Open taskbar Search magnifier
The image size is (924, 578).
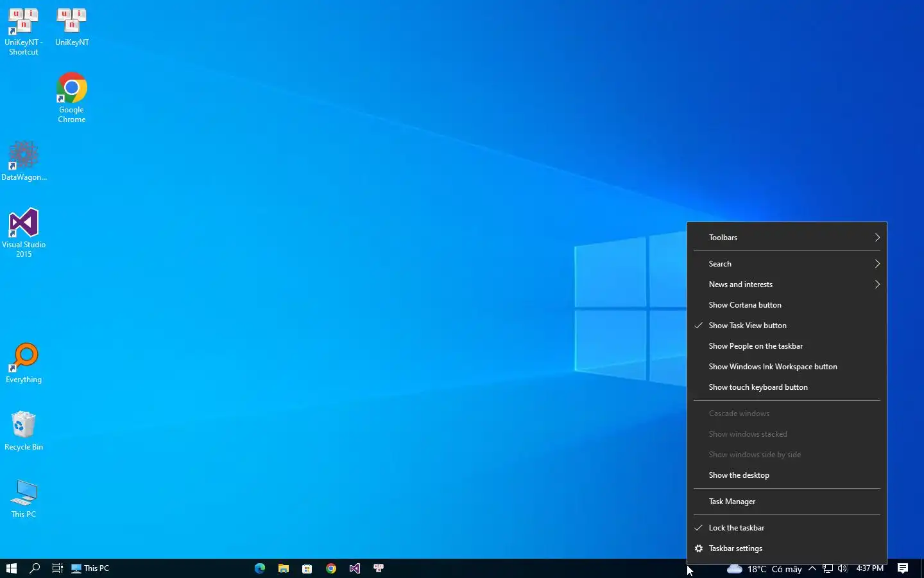35,568
